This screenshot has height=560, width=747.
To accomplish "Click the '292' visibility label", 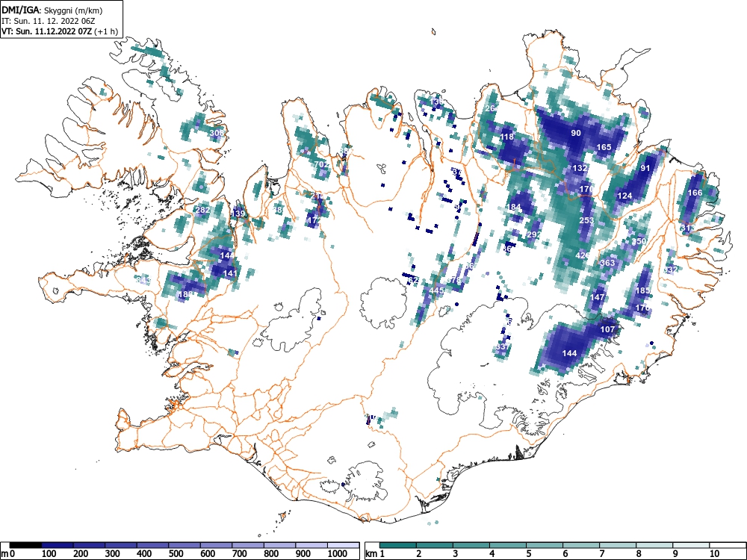I will coord(534,234).
